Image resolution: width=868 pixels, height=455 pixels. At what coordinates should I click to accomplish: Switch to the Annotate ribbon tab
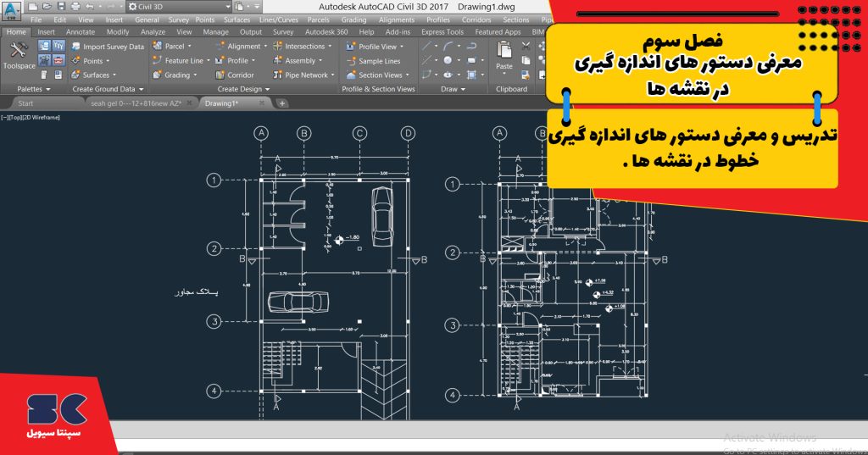(x=81, y=32)
